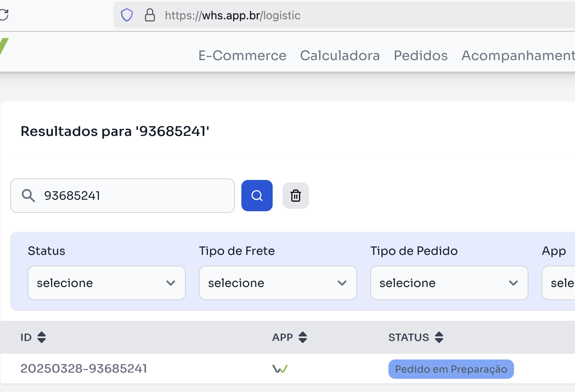
Task: Sort the table by STATUS column
Action: tap(439, 338)
